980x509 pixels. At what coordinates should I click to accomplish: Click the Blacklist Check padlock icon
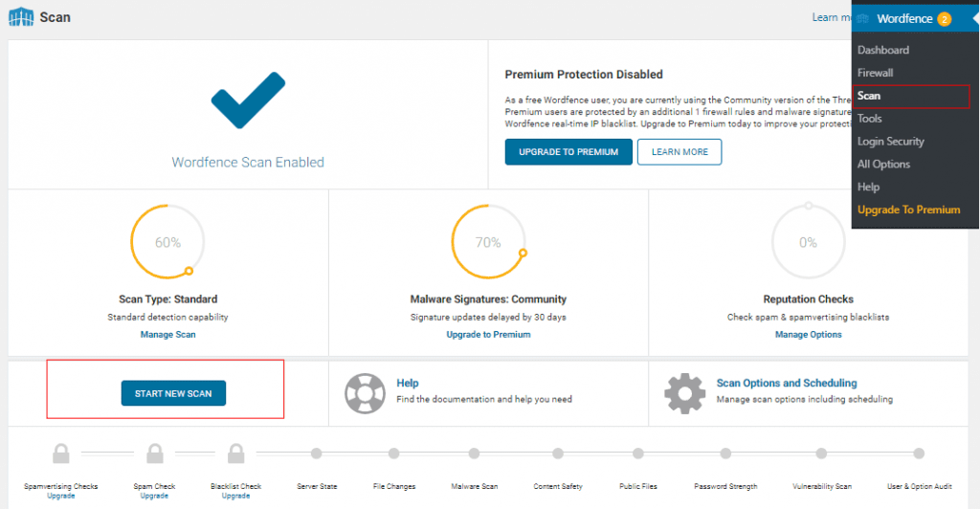[x=235, y=454]
